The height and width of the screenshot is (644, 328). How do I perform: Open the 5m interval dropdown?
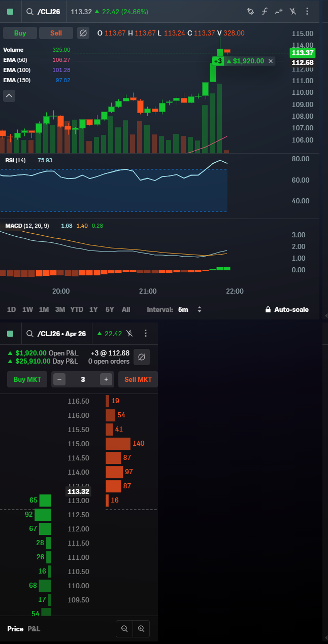[190, 309]
